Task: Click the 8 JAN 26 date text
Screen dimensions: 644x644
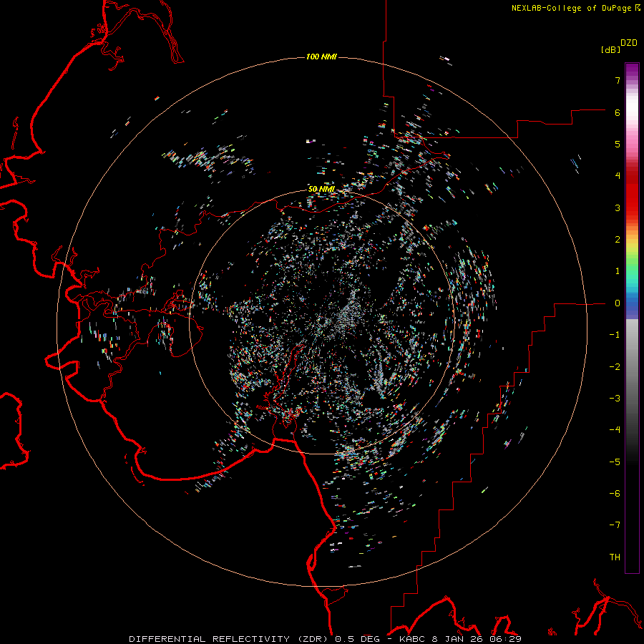Action: pyautogui.click(x=458, y=639)
